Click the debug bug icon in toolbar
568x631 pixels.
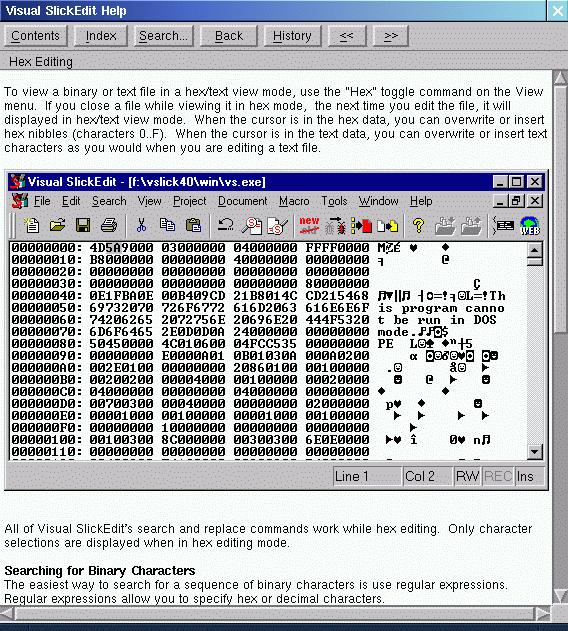335,226
